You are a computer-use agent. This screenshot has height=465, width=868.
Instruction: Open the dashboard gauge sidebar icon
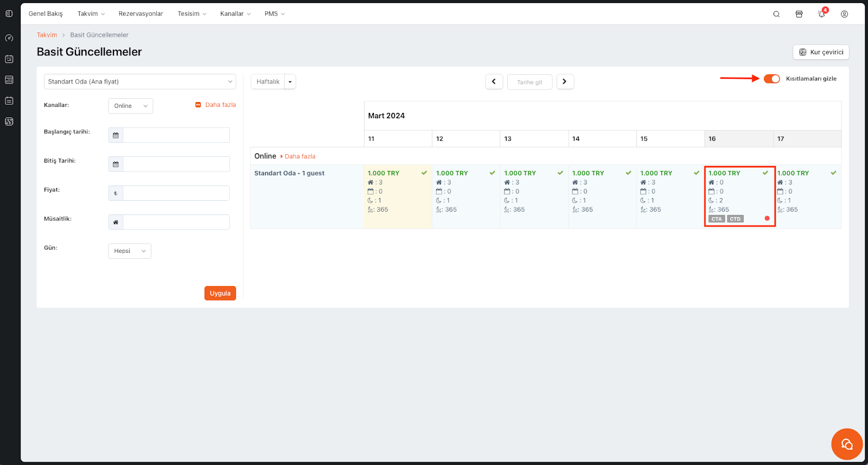click(9, 38)
